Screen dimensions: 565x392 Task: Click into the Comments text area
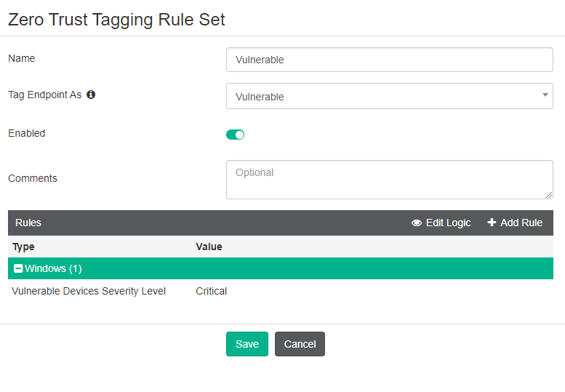pos(389,180)
